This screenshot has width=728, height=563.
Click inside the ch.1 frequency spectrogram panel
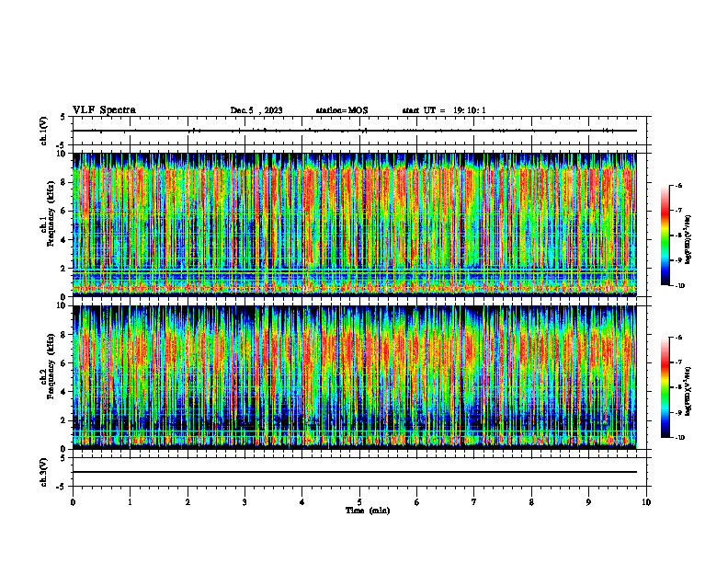355,224
